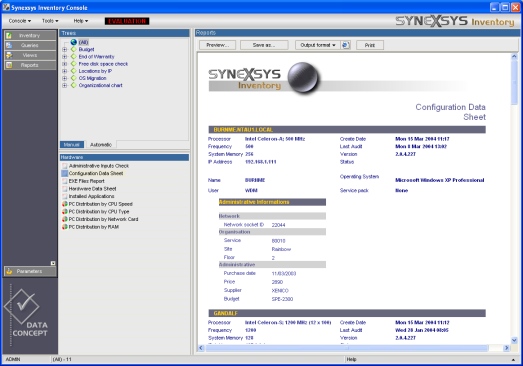Click the Inventory checkmark icon in sidebar
This screenshot has width=523, height=366.
pos(9,35)
